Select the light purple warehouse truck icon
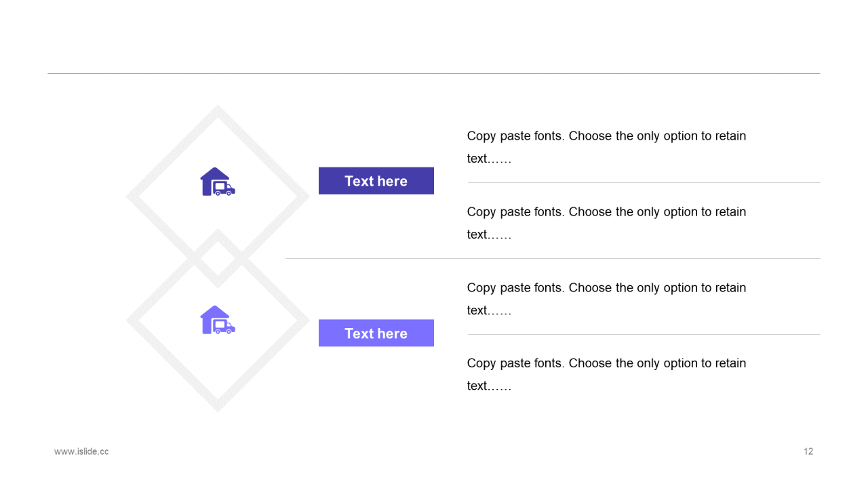This screenshot has height=488, width=868. coord(218,320)
